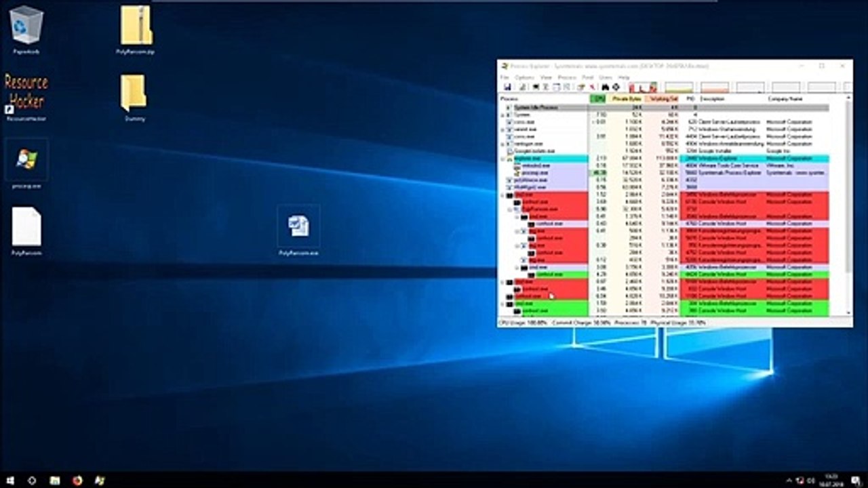The width and height of the screenshot is (868, 488).
Task: Launch Firefox from the taskbar
Action: (x=77, y=480)
